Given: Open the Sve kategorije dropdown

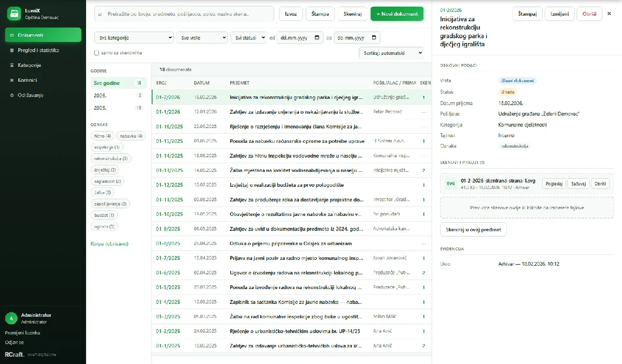Looking at the screenshot, I should click(x=134, y=38).
